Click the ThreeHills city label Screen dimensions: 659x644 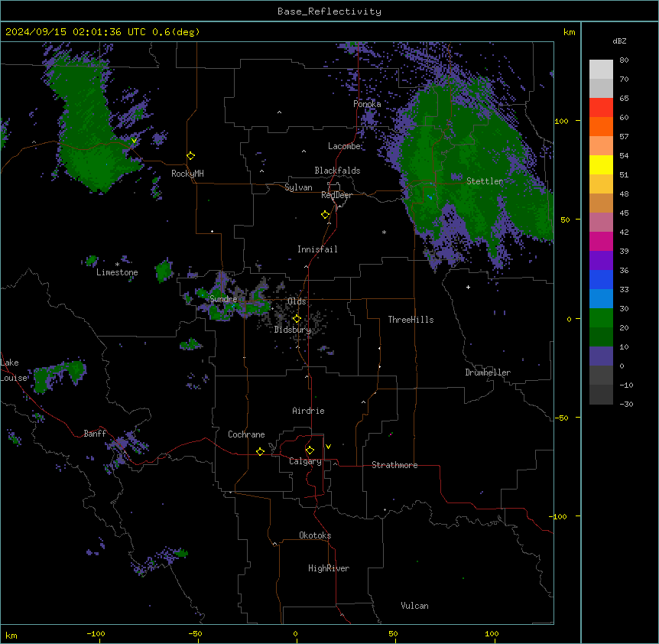[411, 320]
